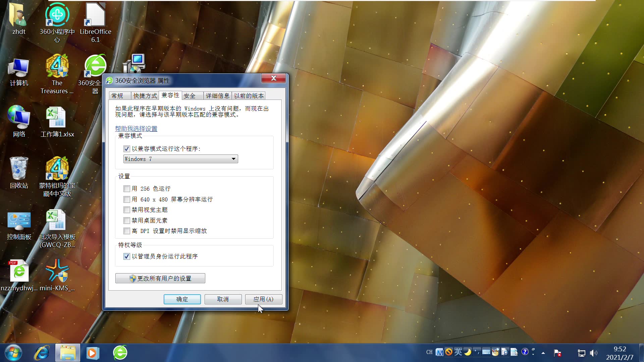
Task: Uncheck 以管理员身份运行此程序 checkbox
Action: coord(127,256)
